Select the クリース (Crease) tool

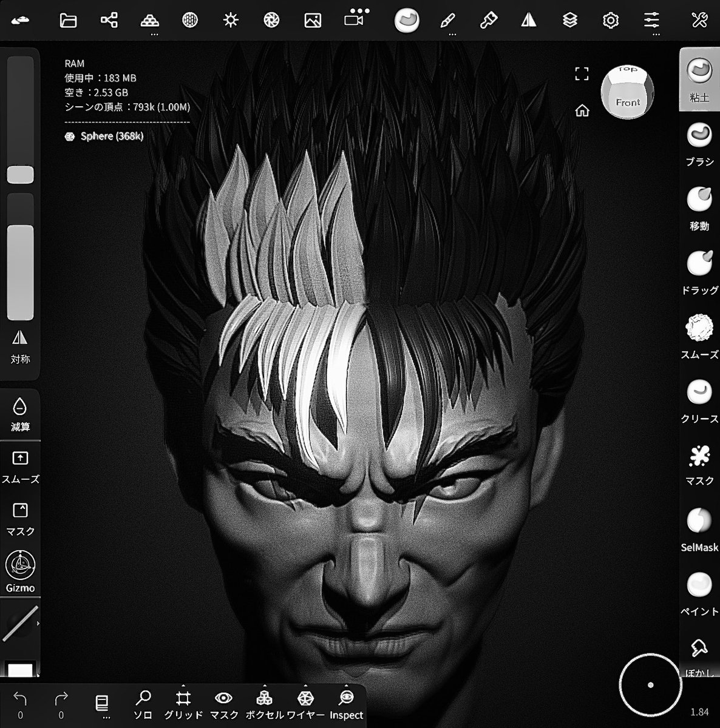coord(699,401)
